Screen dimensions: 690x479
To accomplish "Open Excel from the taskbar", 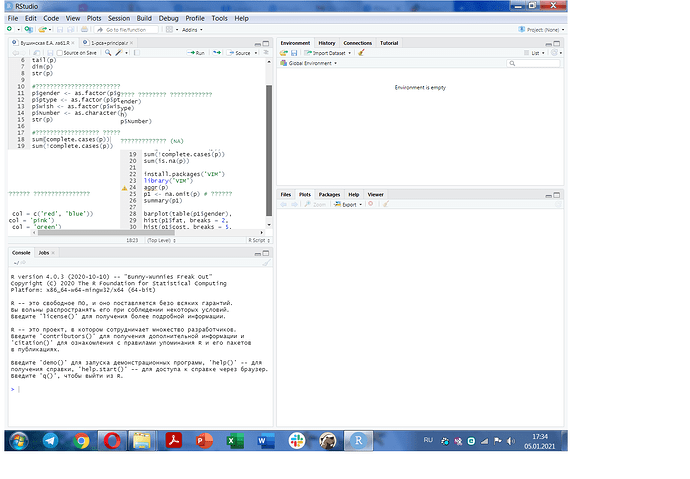I will [235, 440].
